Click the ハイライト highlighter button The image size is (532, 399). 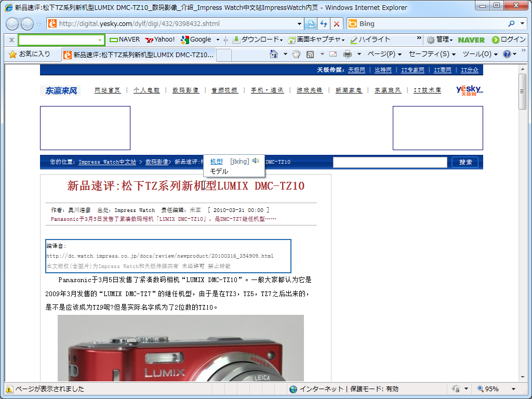370,39
